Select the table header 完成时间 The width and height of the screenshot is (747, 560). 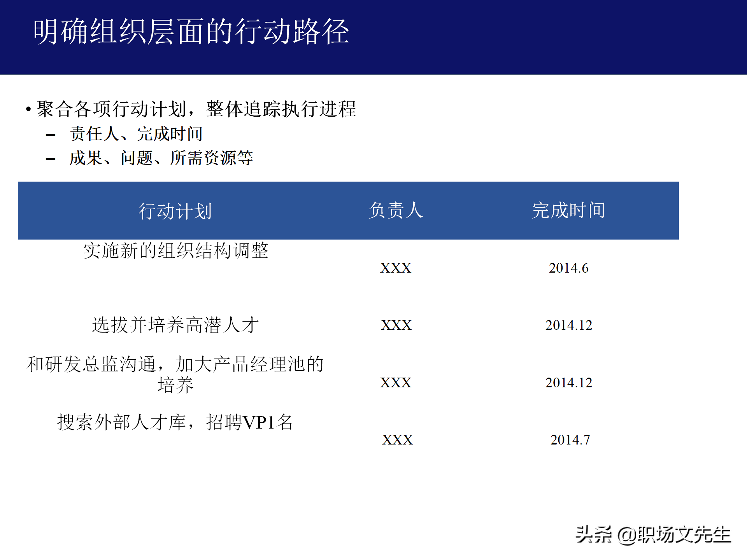(568, 210)
